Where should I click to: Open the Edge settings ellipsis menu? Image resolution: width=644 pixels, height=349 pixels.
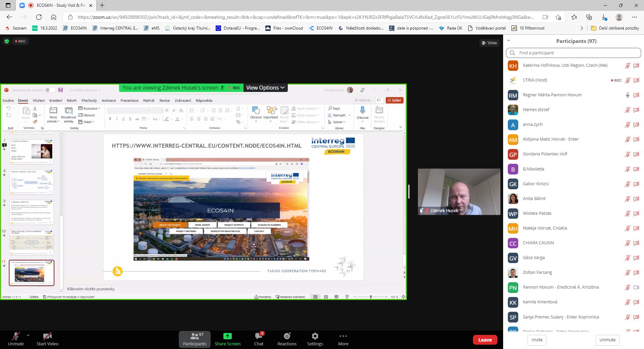point(635,17)
